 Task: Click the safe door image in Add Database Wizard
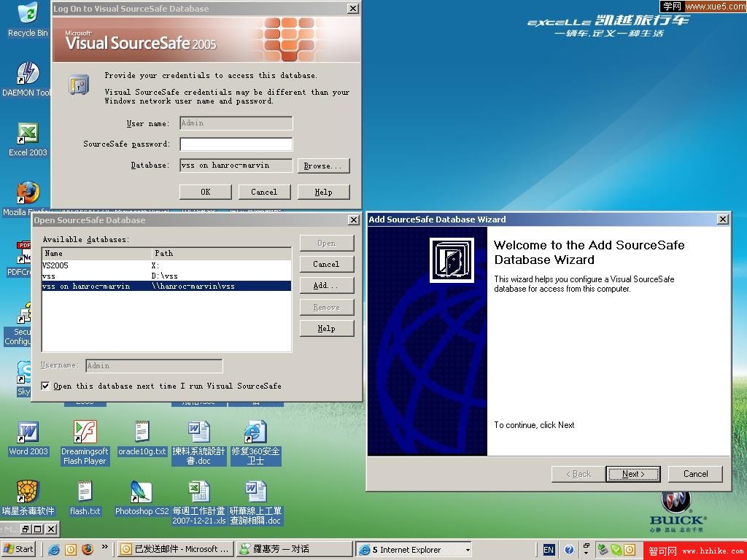[x=452, y=260]
